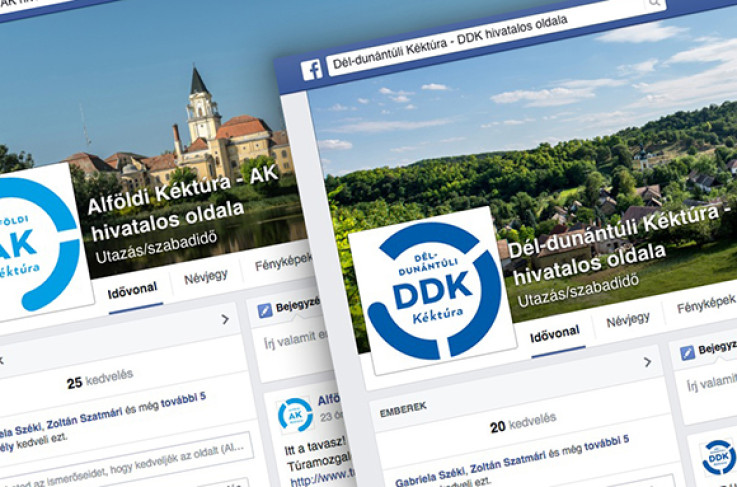Click the search bar in DDK window
The image size is (737, 487).
point(496,39)
